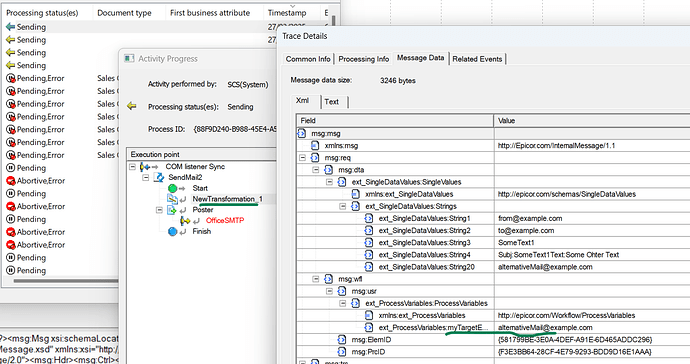Click the blue arrow icon of first Sending row
The height and width of the screenshot is (364, 690).
(x=10, y=27)
